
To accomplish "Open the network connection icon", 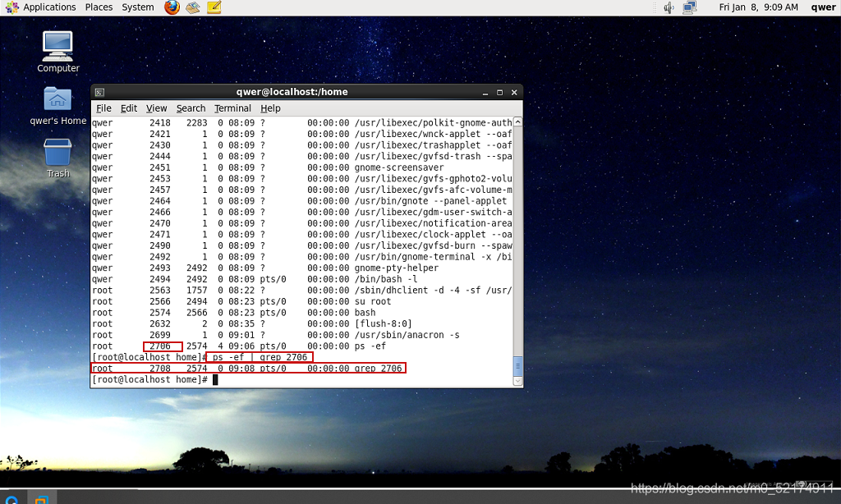I will pos(689,7).
